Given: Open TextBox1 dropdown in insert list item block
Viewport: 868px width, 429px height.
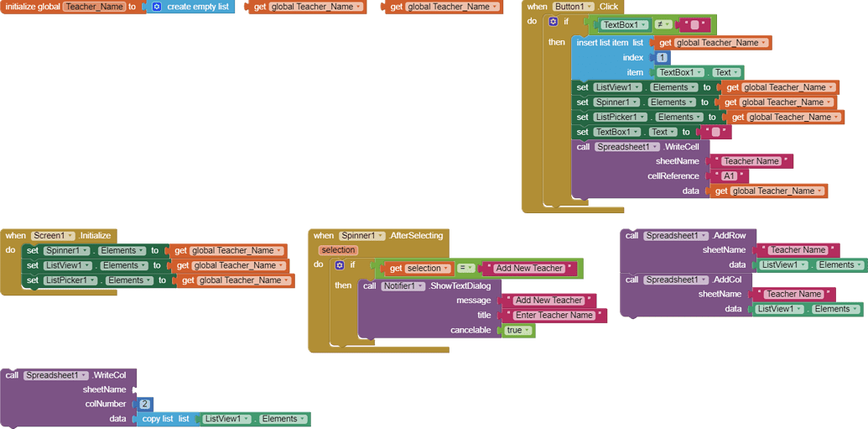Looking at the screenshot, I should 680,72.
